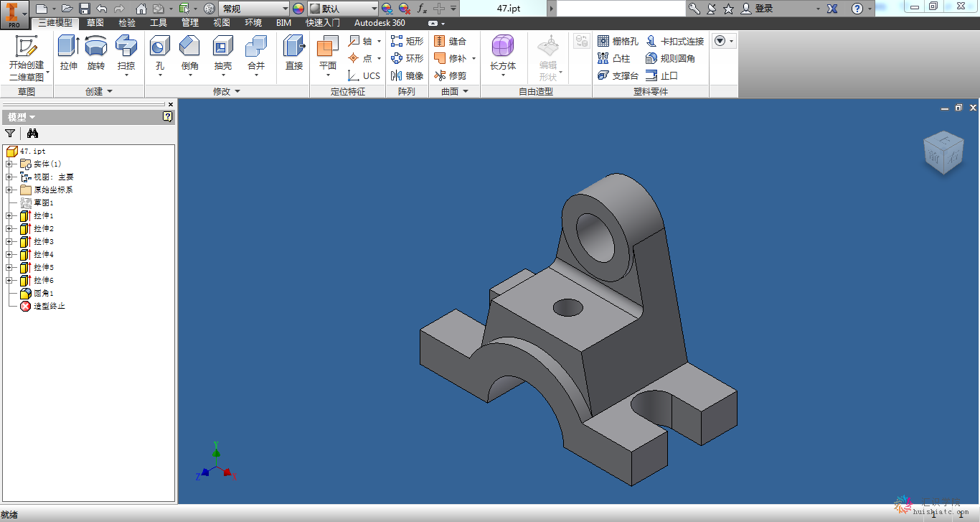Open the Autodesk 360 tab
This screenshot has width=980, height=522.
click(x=380, y=23)
